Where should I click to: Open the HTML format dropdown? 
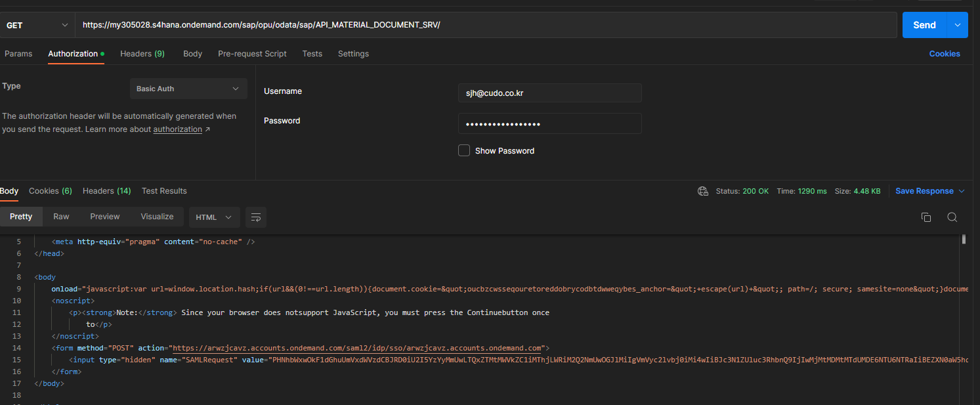click(214, 217)
